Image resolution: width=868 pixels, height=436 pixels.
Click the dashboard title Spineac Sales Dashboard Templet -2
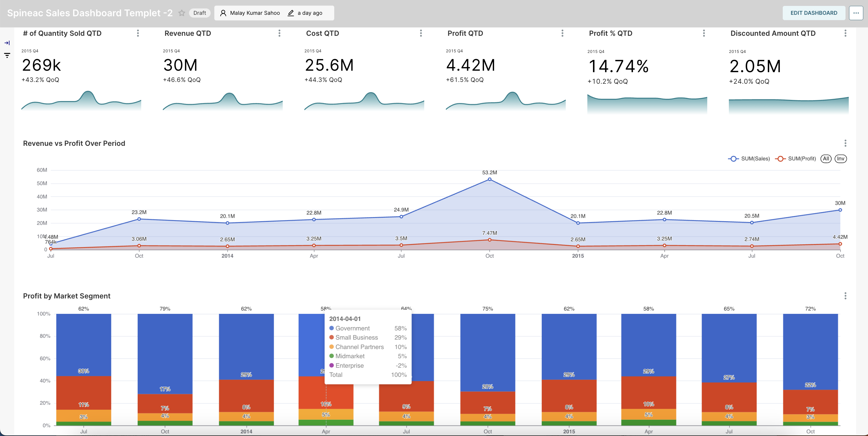tap(90, 13)
